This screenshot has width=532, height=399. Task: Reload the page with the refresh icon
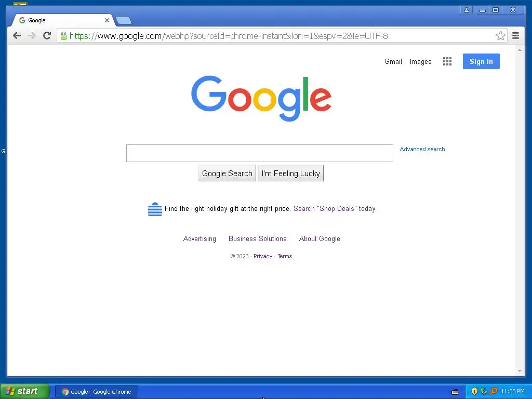point(47,35)
